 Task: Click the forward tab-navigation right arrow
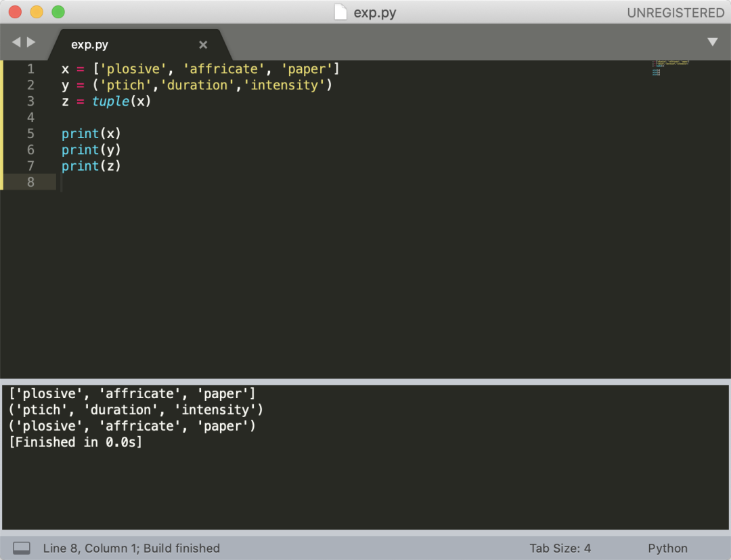click(31, 42)
